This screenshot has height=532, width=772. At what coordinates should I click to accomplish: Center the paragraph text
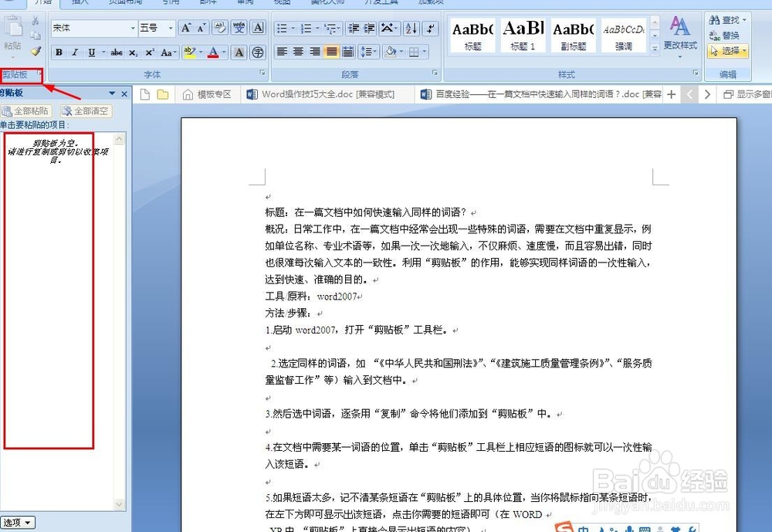[x=298, y=52]
